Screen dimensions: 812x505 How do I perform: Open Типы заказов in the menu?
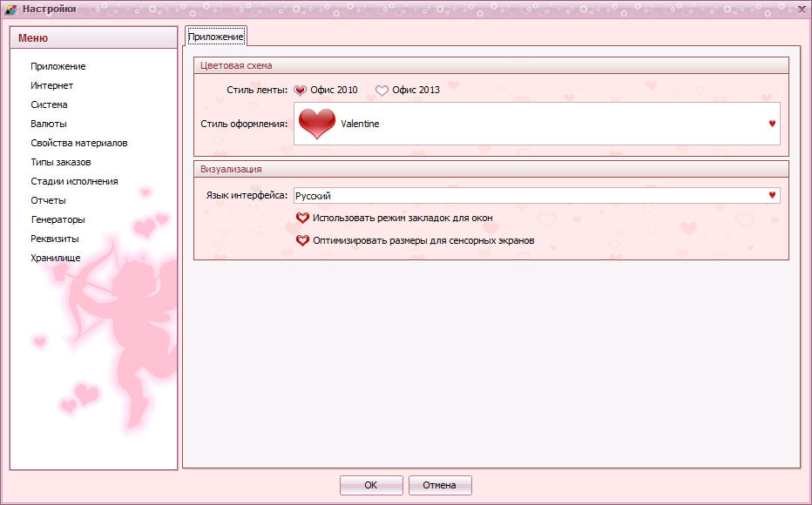61,162
